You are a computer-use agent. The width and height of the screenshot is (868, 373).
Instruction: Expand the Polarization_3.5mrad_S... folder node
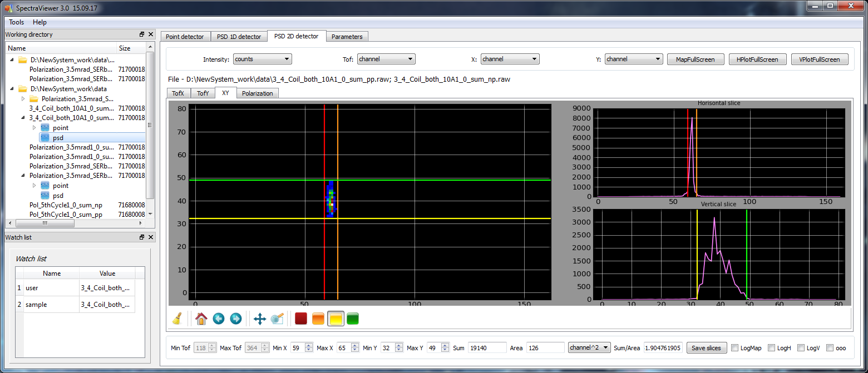pyautogui.click(x=23, y=99)
